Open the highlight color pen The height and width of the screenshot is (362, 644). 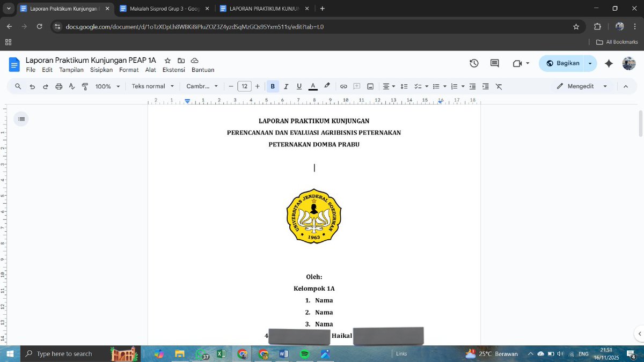327,86
